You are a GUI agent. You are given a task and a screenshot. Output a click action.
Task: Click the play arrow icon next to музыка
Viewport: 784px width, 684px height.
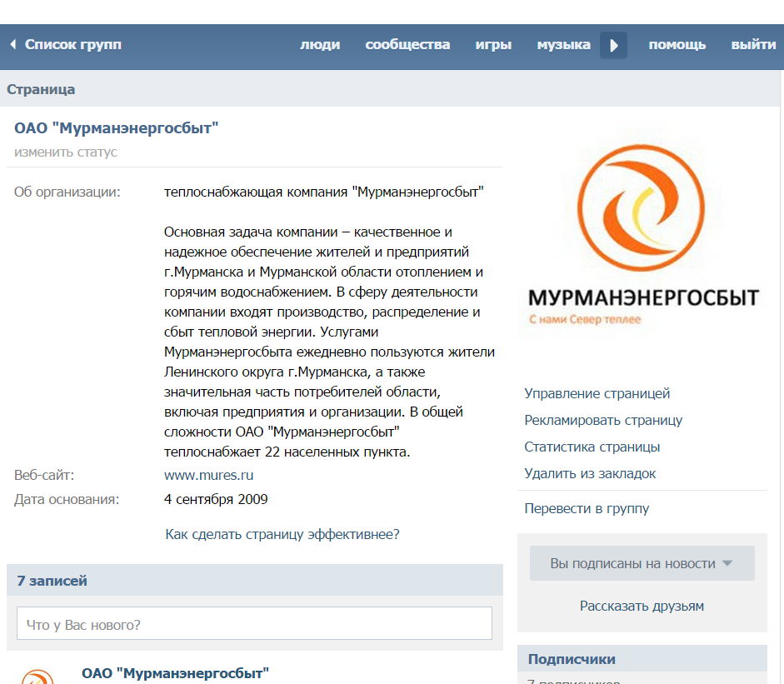click(613, 46)
